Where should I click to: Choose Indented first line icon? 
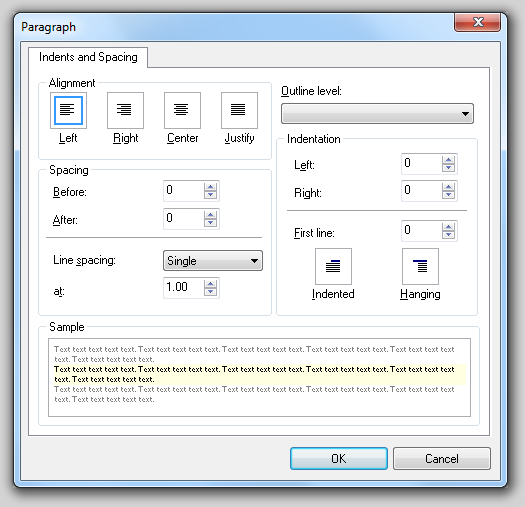point(333,266)
